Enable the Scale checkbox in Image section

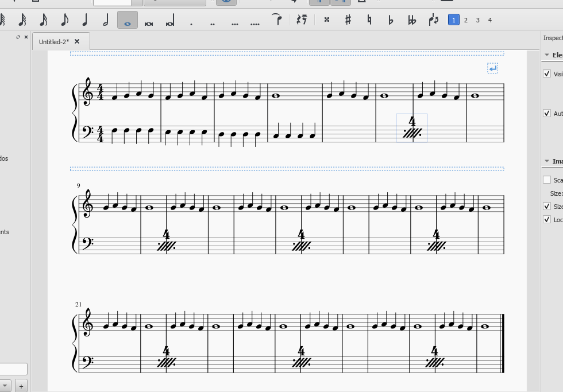pos(546,179)
